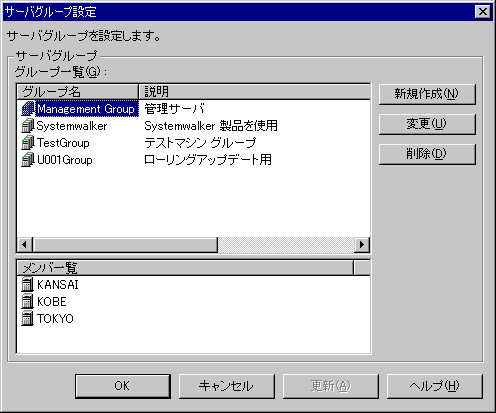
Task: Click the 削除(D) button
Action: tap(427, 154)
